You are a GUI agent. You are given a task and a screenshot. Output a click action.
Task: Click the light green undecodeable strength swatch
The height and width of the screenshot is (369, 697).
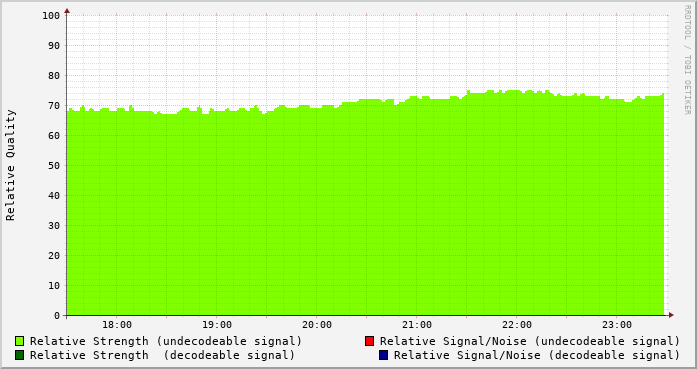[20, 341]
